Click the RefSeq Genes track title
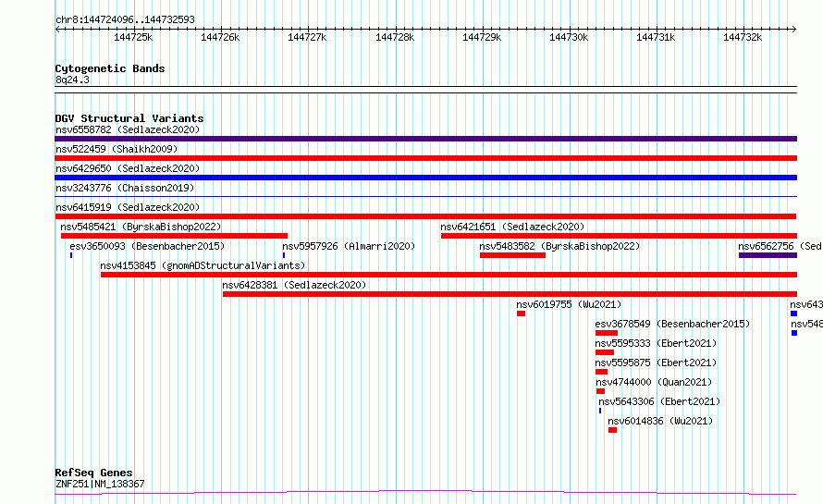Image resolution: width=823 pixels, height=504 pixels. (x=93, y=473)
